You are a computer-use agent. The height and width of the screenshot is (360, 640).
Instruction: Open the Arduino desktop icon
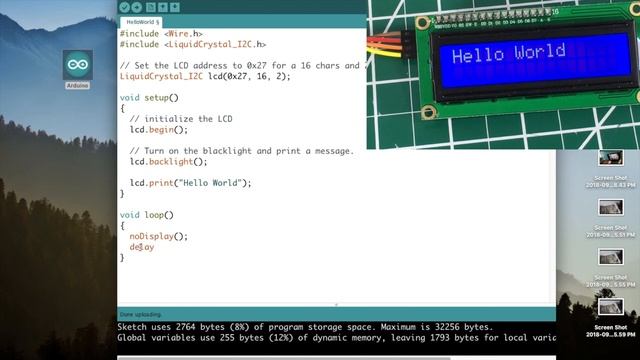click(78, 69)
